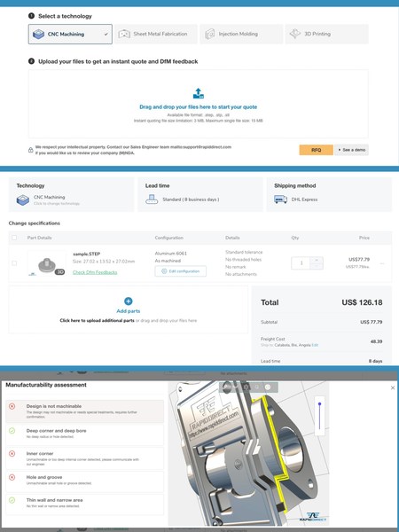Click the dotted explode icon in viewer toolbar

(246, 387)
